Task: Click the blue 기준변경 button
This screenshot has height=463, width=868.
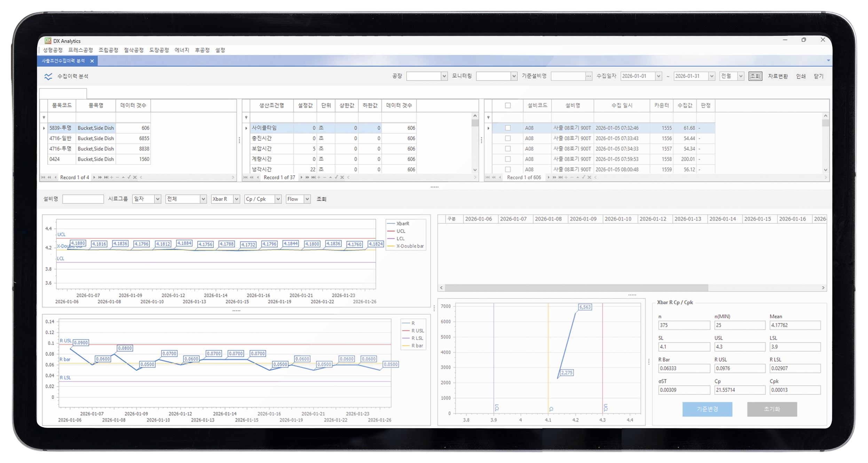Action: pos(707,409)
